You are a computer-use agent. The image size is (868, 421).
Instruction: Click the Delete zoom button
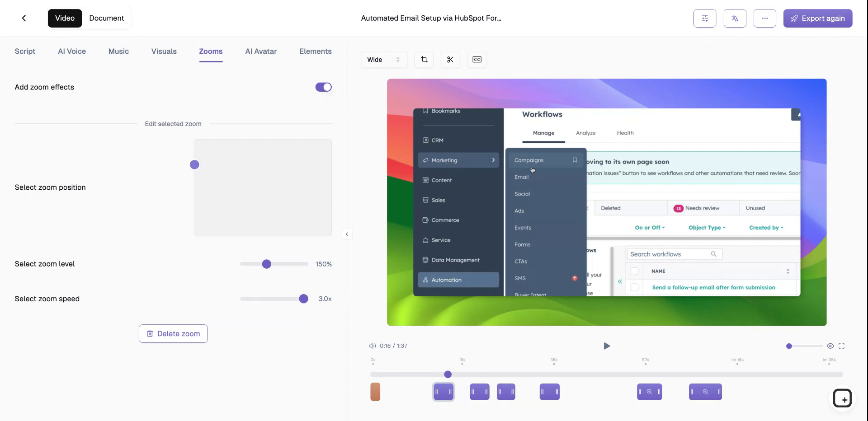tap(173, 333)
